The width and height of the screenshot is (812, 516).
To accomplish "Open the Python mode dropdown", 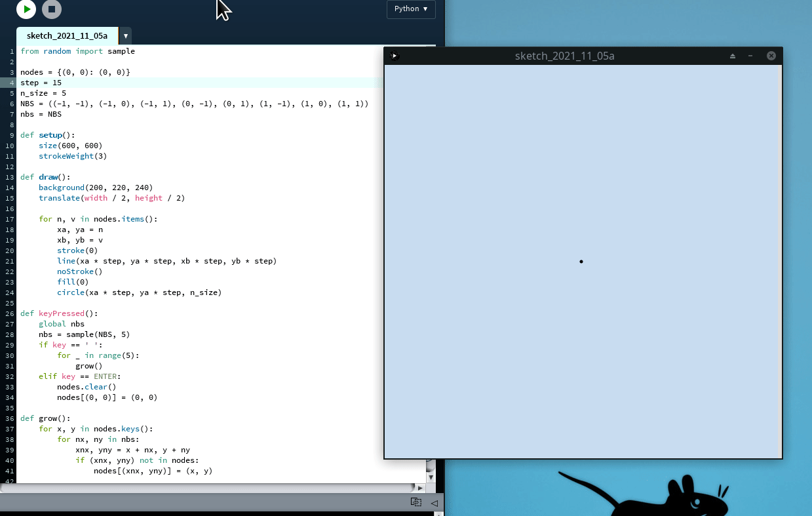I will pos(411,9).
